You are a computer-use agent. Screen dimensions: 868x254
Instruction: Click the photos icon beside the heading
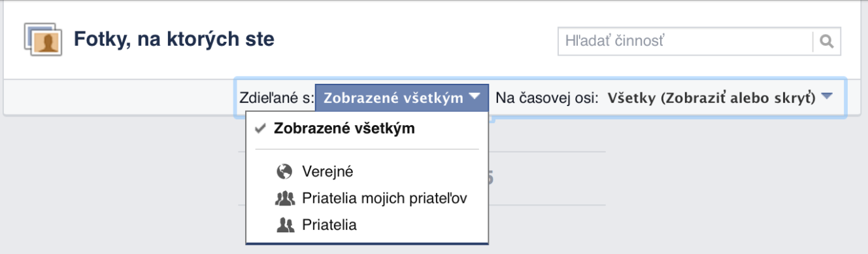click(x=42, y=40)
